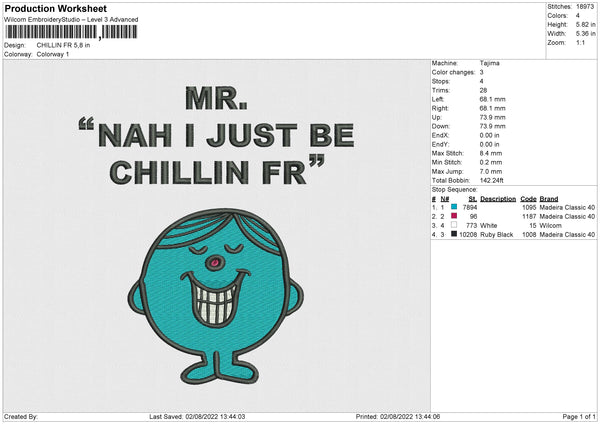This screenshot has height=424, width=600.
Task: Click the black Ruby Black color swatch
Action: (x=454, y=234)
